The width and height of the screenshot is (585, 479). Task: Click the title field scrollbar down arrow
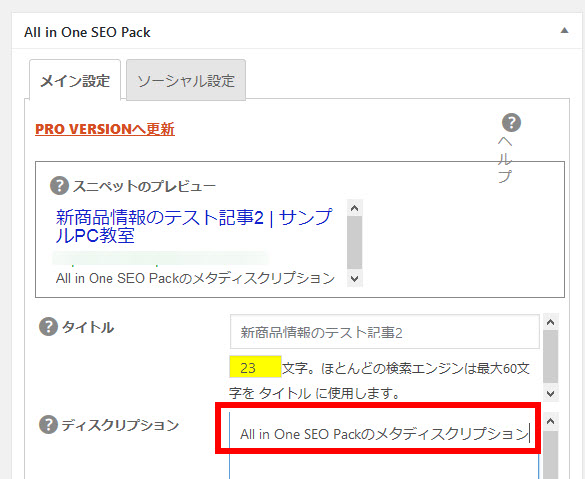[551, 393]
